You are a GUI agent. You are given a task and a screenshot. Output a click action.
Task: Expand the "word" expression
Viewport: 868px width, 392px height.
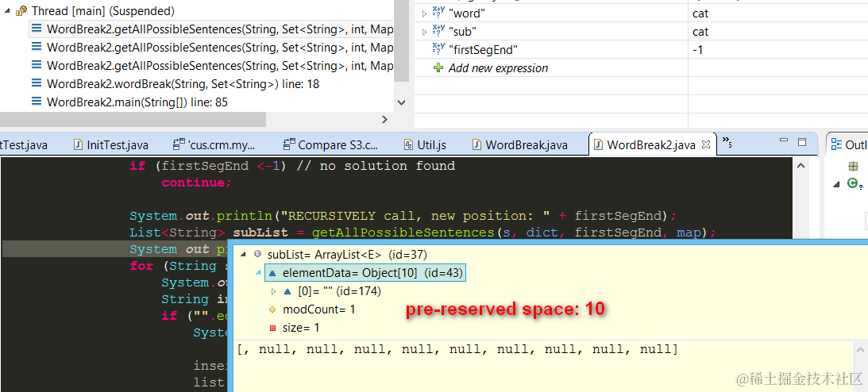point(425,13)
